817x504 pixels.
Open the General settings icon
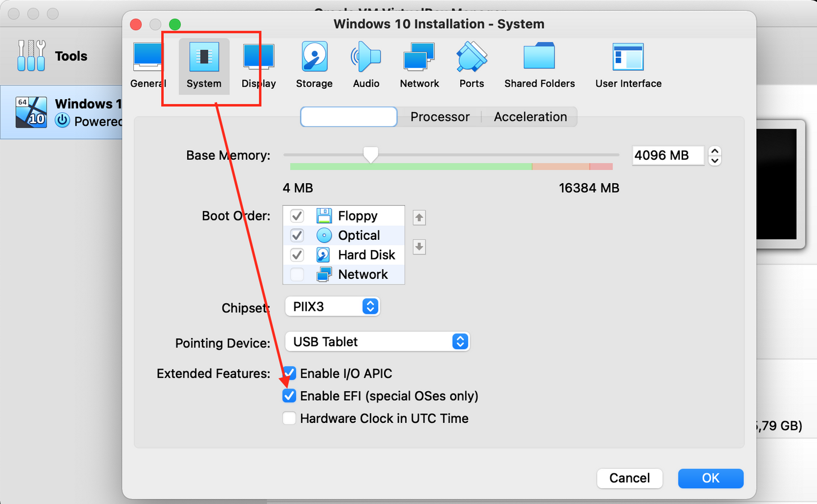(x=148, y=66)
